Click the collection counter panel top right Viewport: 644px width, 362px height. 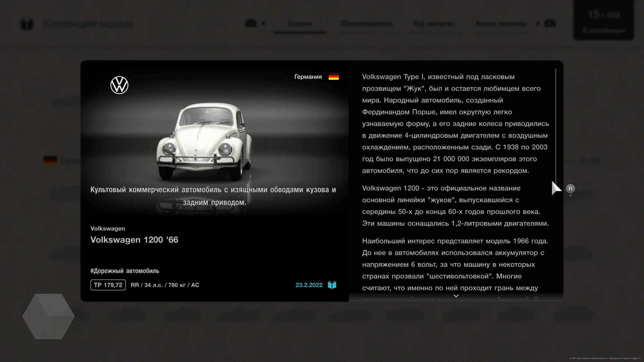pos(604,20)
